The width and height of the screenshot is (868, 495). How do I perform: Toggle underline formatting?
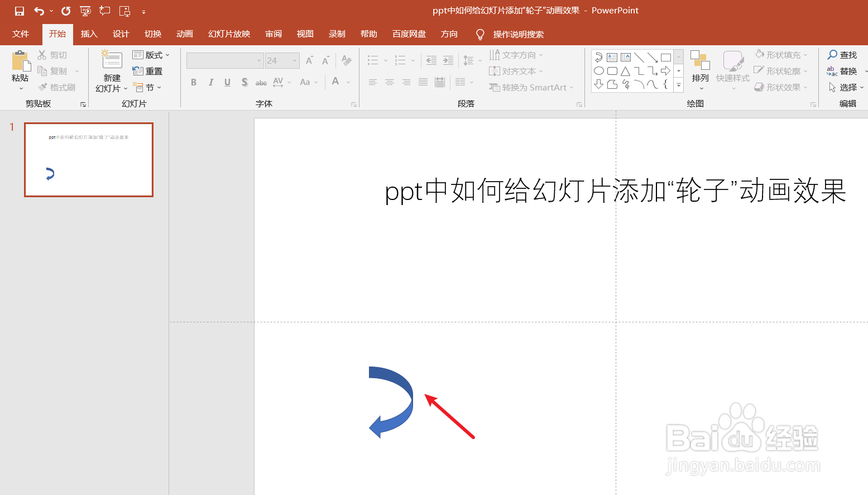click(227, 82)
